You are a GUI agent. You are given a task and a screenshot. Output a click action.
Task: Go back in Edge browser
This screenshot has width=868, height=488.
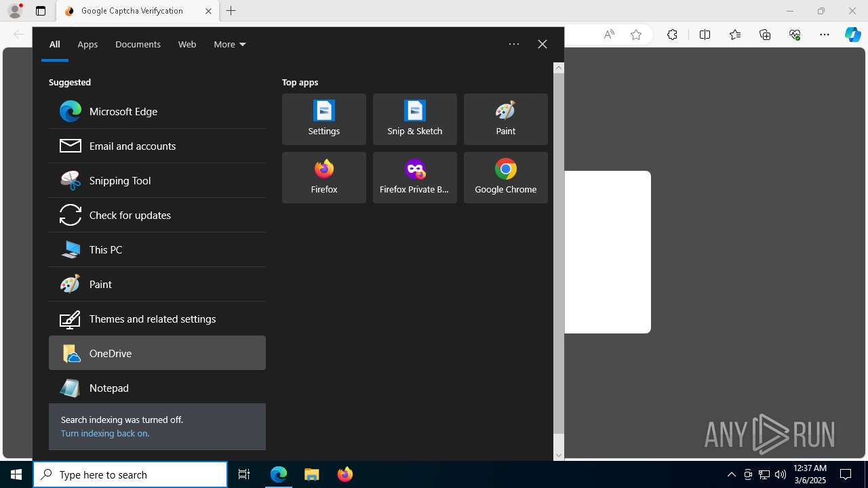(19, 35)
